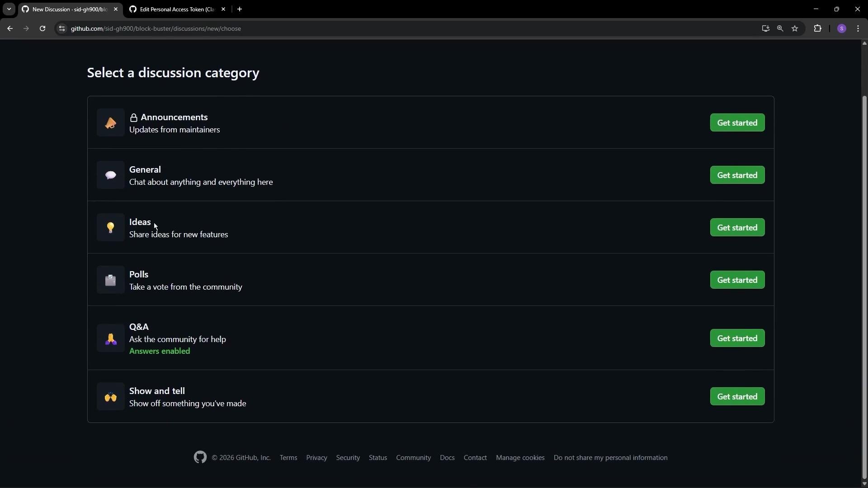868x488 pixels.
Task: Click the Updates from maintainers description
Action: coord(175,130)
